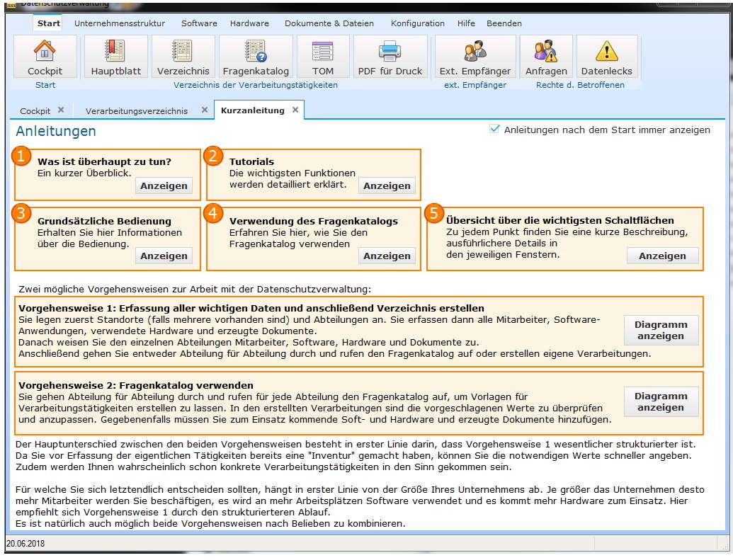Open the Unternehmensstruktur menu
Viewport: 733px width, 560px height.
[120, 23]
